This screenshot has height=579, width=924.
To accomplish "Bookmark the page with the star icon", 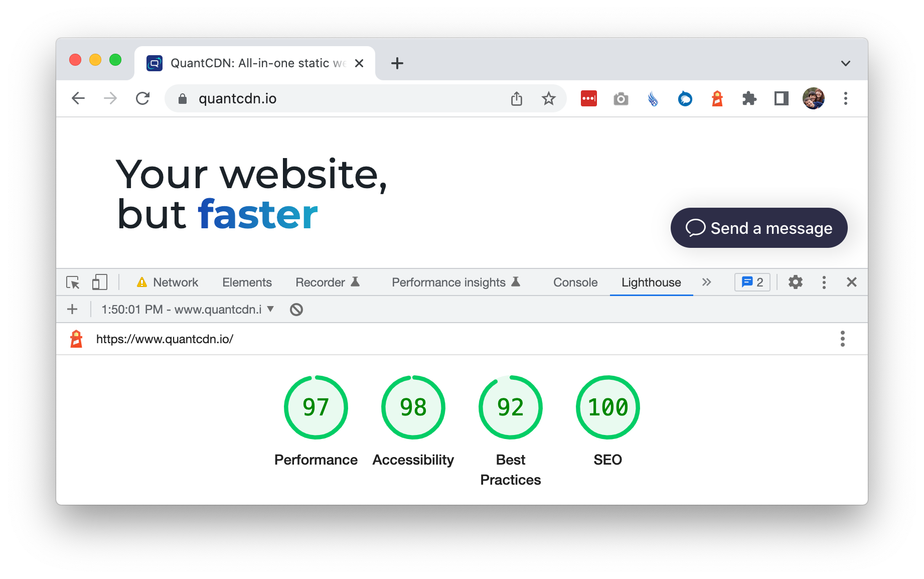I will pos(549,98).
